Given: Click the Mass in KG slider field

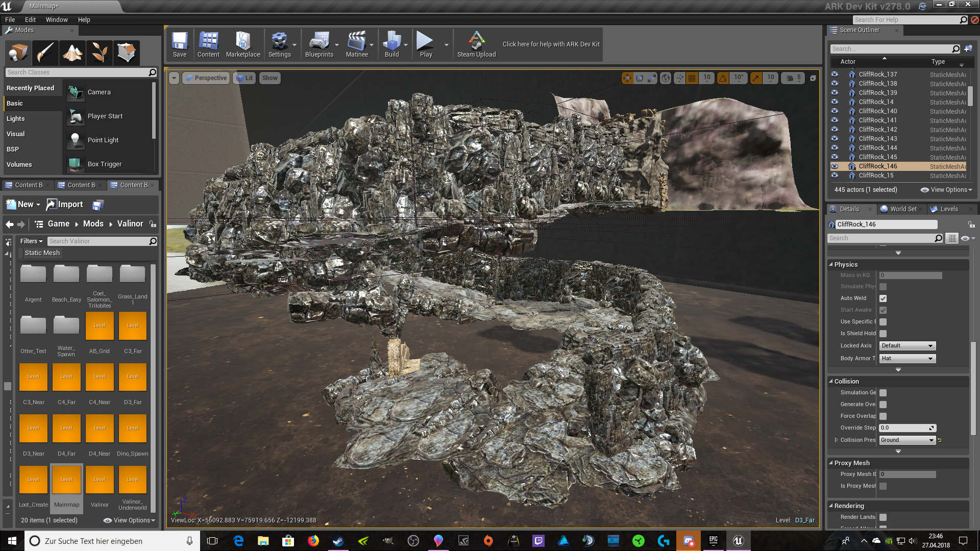Looking at the screenshot, I should 911,275.
